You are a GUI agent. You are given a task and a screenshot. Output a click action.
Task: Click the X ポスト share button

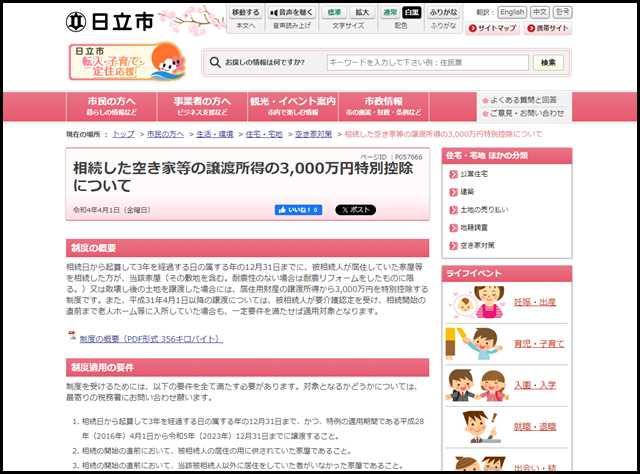tap(356, 210)
